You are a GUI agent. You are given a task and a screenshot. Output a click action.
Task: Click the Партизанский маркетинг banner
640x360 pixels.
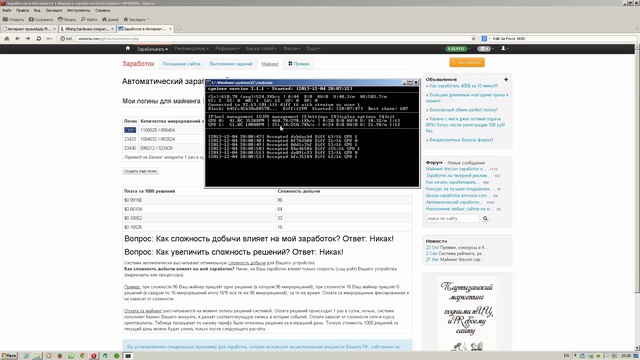467,314
